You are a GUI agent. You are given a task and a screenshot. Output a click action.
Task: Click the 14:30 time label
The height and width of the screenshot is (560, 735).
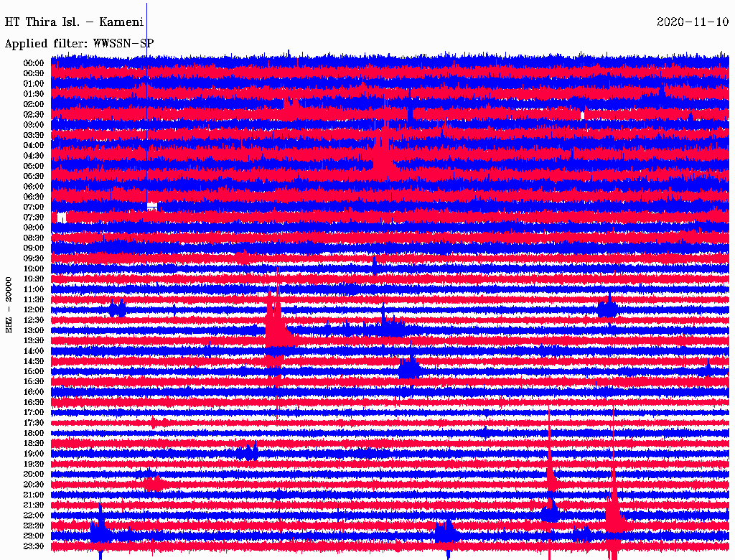click(x=33, y=361)
